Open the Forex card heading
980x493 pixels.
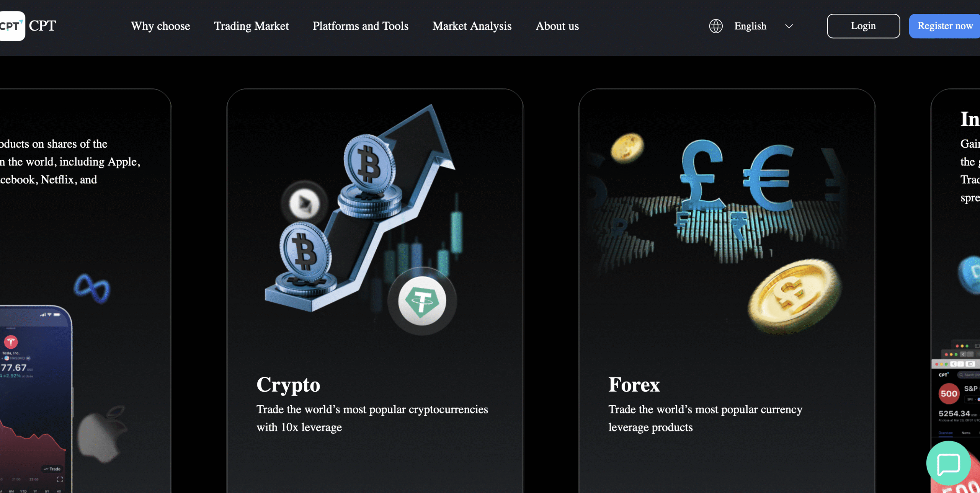634,385
